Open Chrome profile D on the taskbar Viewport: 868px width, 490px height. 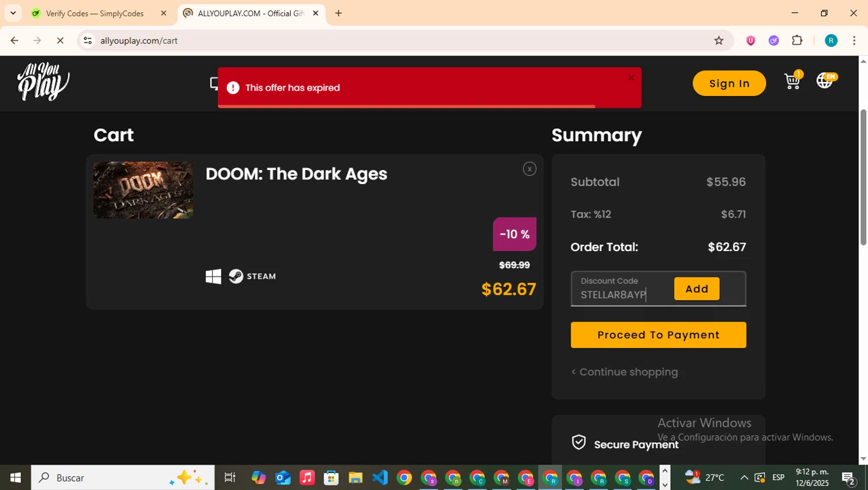coord(646,478)
